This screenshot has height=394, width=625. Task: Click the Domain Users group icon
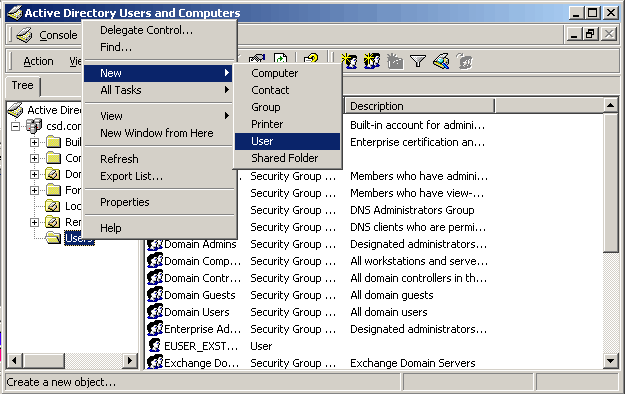pos(155,312)
